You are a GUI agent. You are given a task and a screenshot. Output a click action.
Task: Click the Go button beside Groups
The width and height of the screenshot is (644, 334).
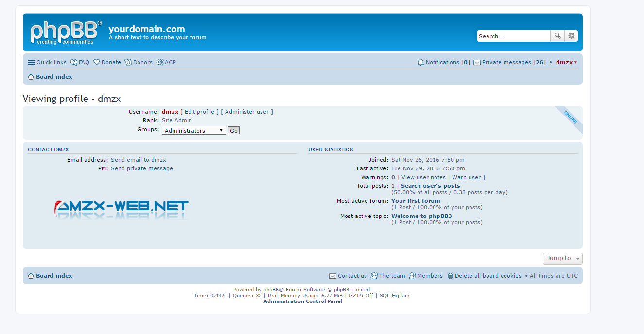point(234,130)
